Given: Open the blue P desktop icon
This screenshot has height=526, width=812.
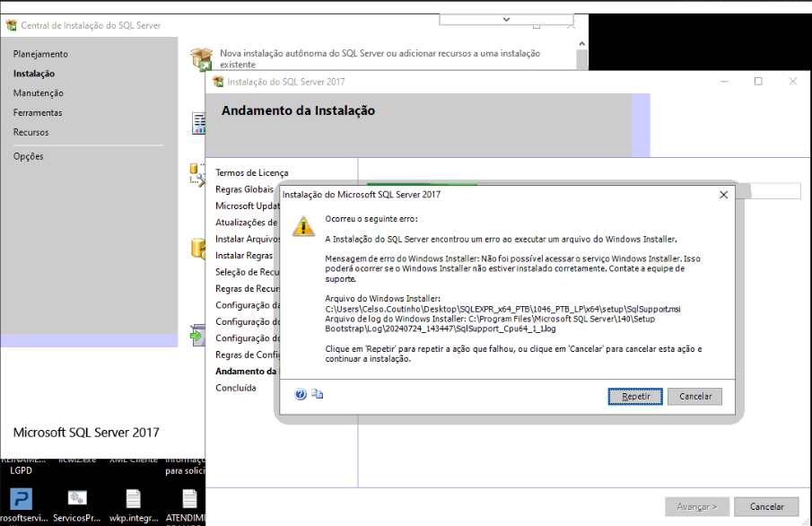Looking at the screenshot, I should tap(21, 499).
